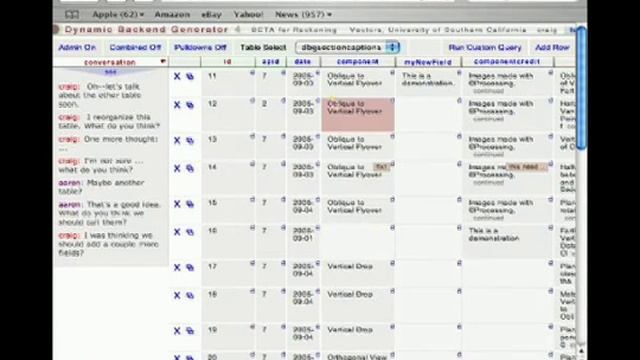Image resolution: width=640 pixels, height=360 pixels.
Task: Duplicate row 19 using its copy icon
Action: pos(190,331)
